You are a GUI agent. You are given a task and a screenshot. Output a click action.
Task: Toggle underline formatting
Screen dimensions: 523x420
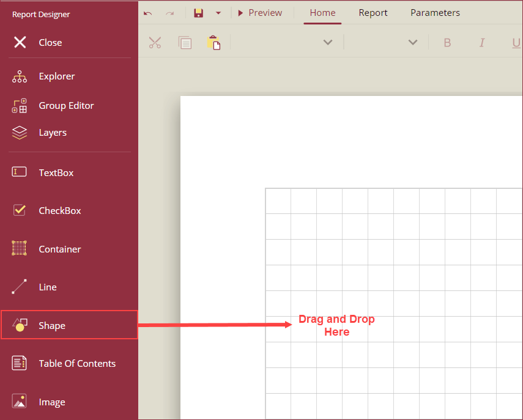[x=516, y=43]
